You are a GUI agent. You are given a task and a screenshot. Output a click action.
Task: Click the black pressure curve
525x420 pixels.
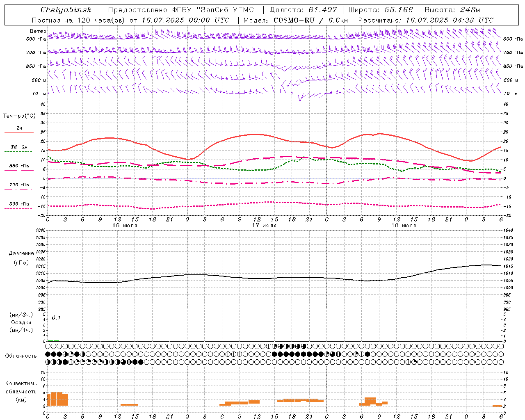click(274, 278)
